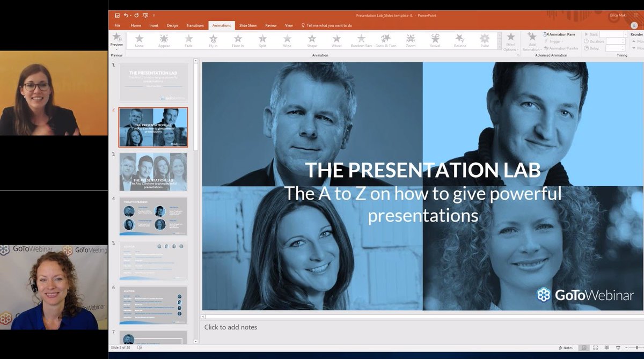
Task: Select the None animation effect
Action: coord(139,41)
